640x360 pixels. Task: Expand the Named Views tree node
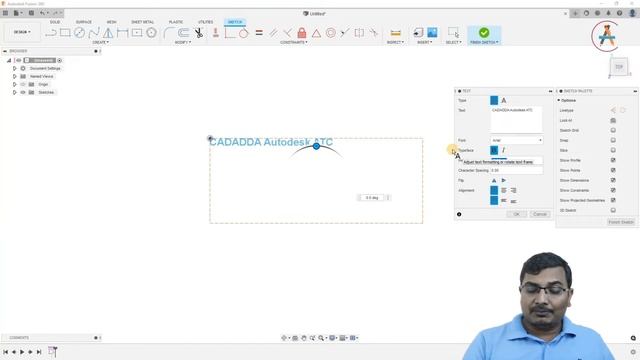tap(15, 76)
